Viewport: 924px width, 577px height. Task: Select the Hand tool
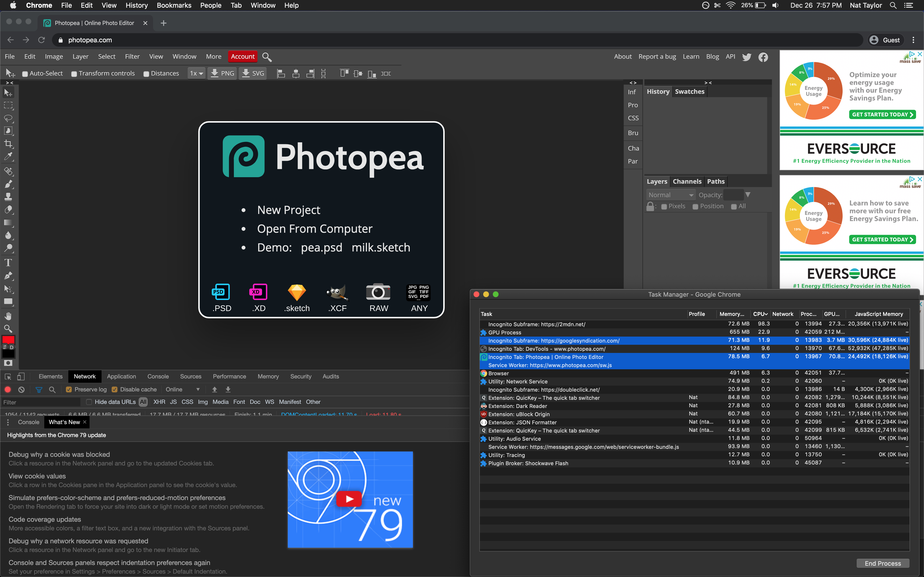(8, 315)
